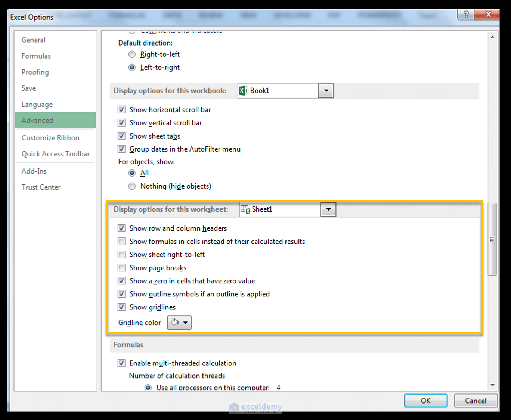Screen dimensions: 511x420
Task: Uncheck Show gridlines
Action: point(121,307)
